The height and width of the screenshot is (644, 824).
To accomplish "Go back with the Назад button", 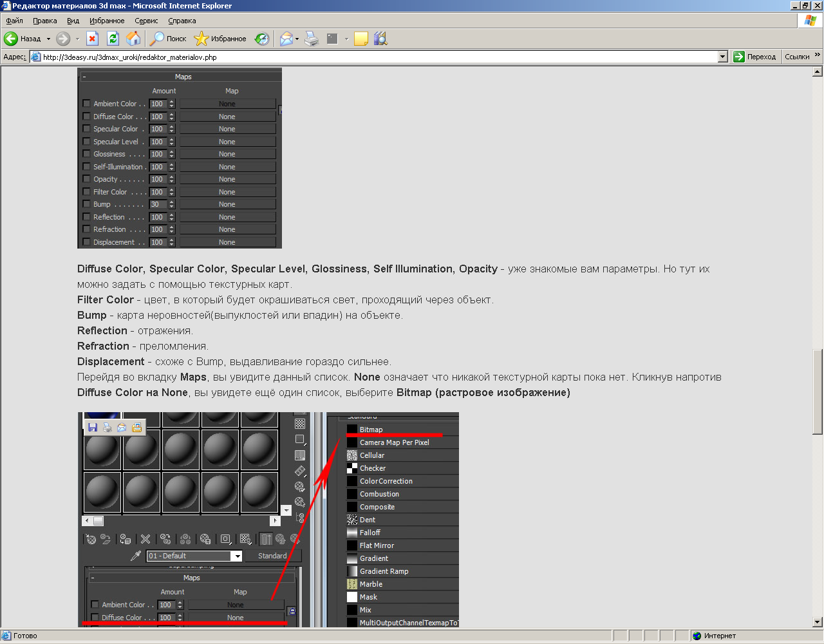I will pyautogui.click(x=23, y=39).
